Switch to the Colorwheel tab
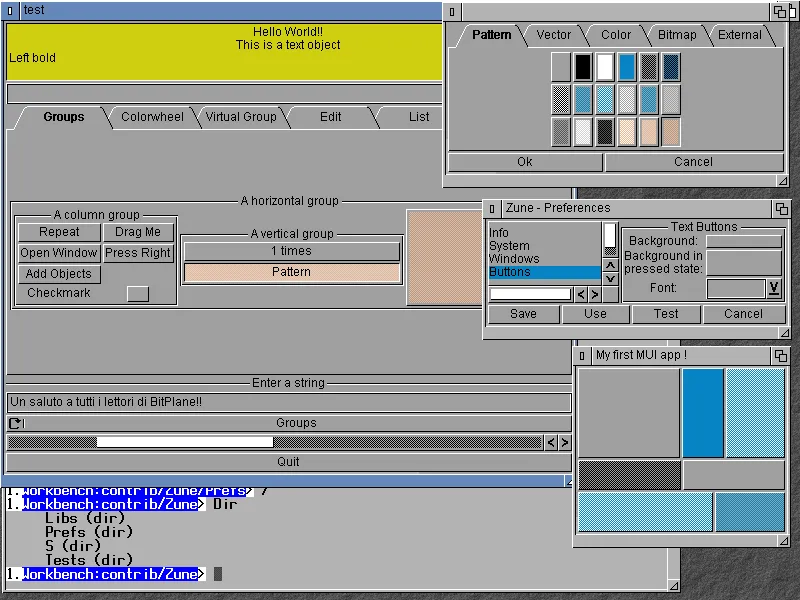Image resolution: width=800 pixels, height=600 pixels. pos(151,117)
